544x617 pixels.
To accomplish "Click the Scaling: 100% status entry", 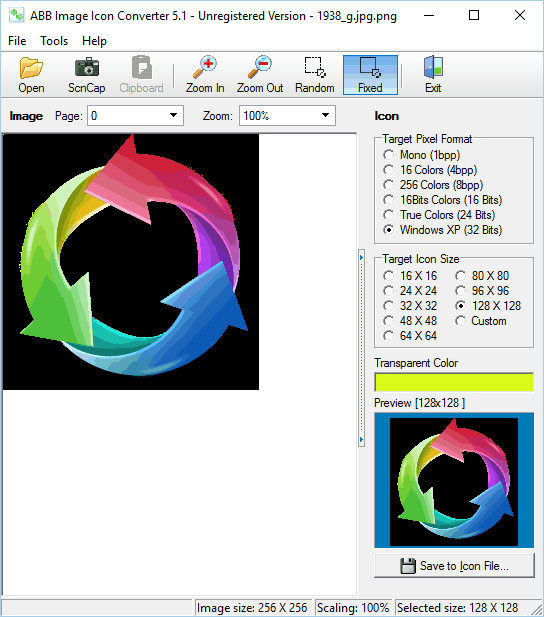I will (353, 608).
